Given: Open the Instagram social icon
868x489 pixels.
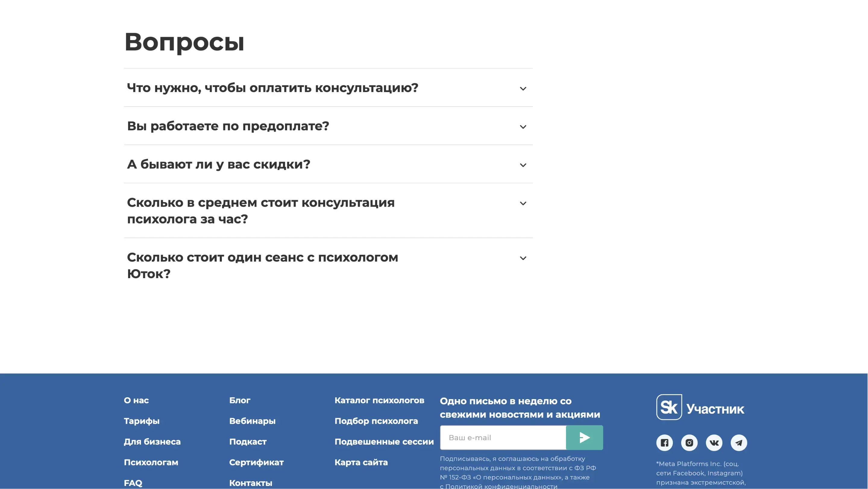Looking at the screenshot, I should point(689,443).
